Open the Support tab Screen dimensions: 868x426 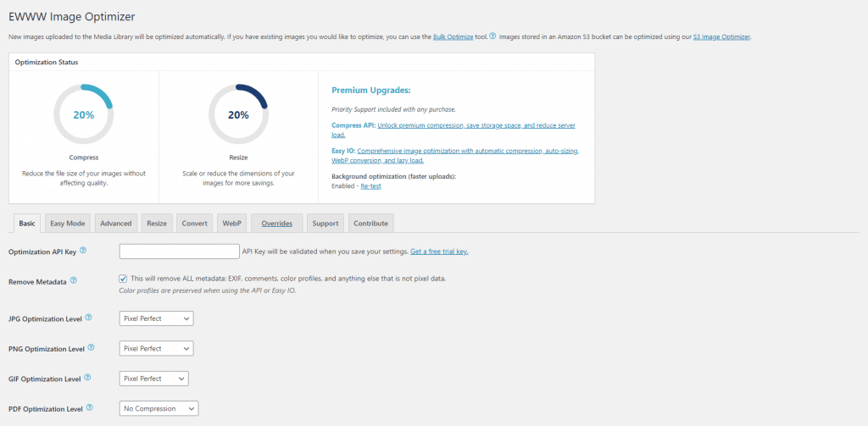(325, 224)
